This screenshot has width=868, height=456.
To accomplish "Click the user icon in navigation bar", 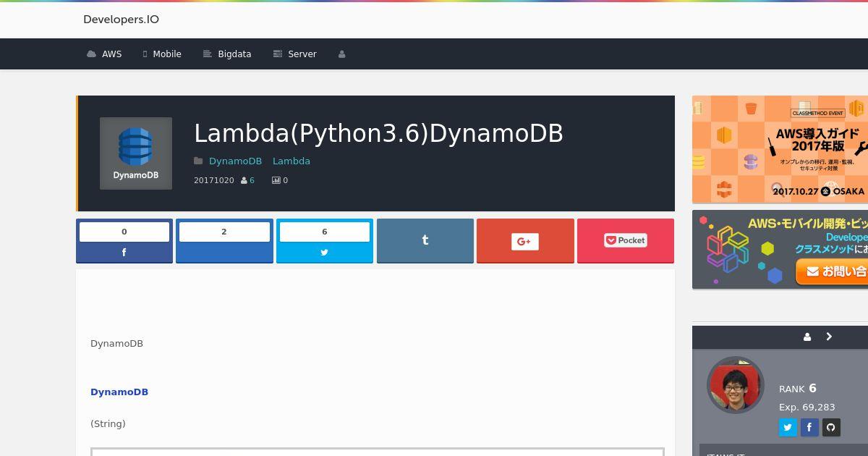I will click(342, 54).
